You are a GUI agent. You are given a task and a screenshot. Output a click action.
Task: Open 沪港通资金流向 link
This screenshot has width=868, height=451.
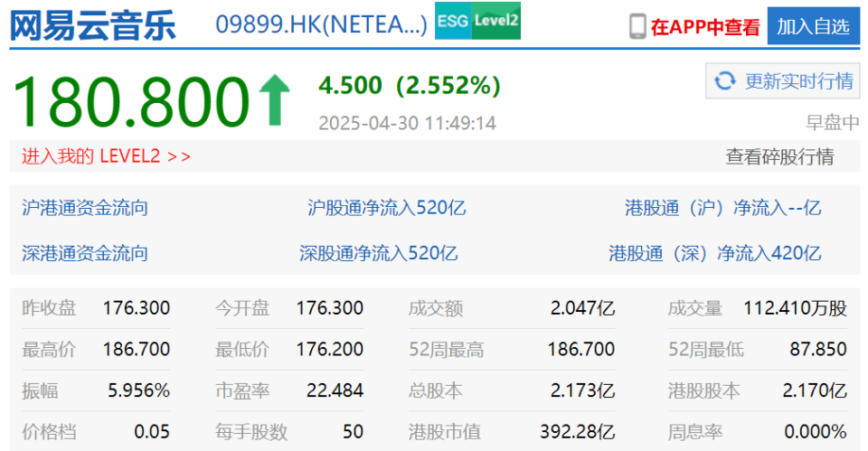tap(85, 208)
